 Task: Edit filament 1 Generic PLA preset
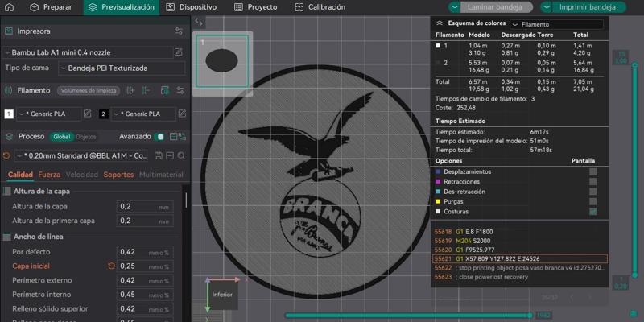(88, 114)
